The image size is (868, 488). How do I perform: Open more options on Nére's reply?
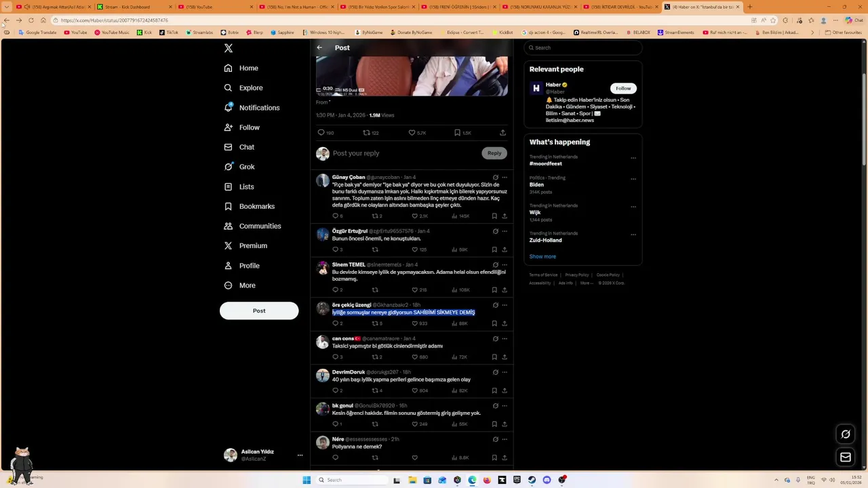click(505, 439)
